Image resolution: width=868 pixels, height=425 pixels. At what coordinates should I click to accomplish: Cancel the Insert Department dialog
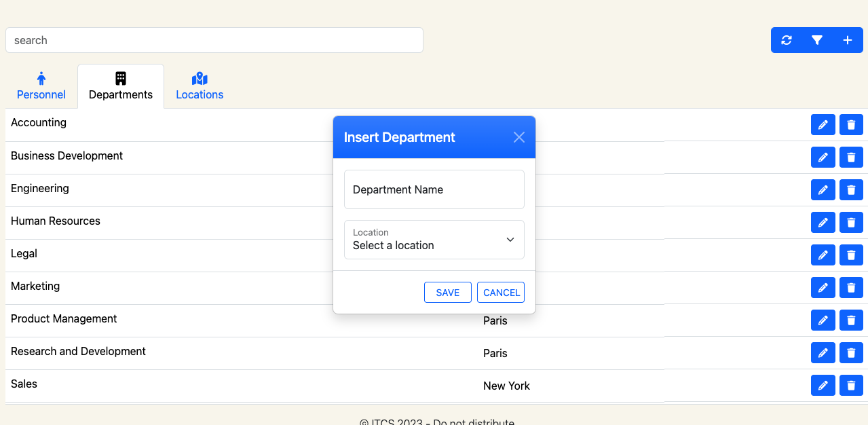tap(500, 292)
